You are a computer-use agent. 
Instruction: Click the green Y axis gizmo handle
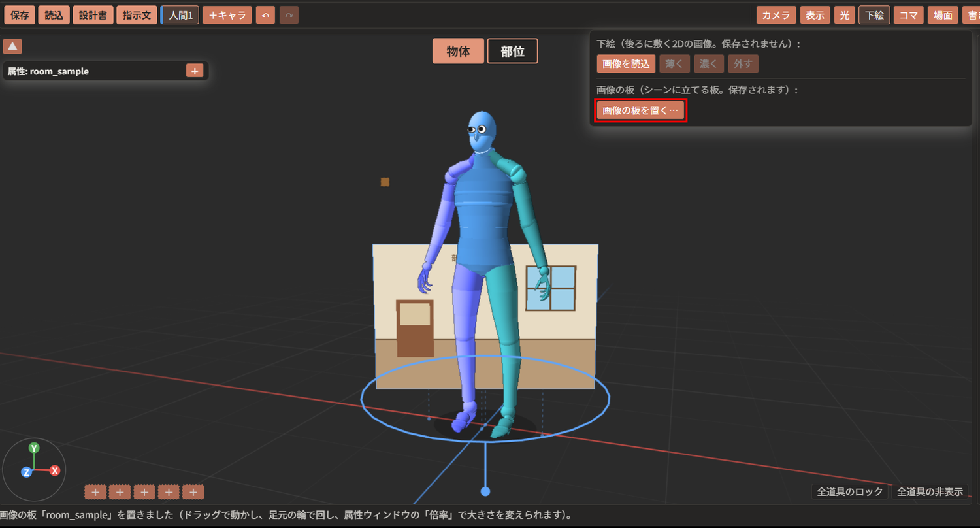[34, 448]
